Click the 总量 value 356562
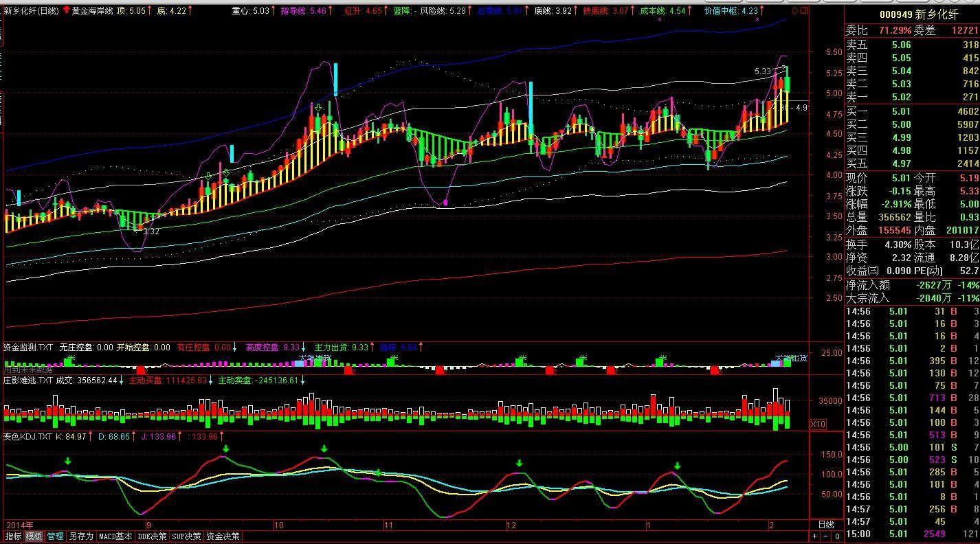The image size is (980, 544). [x=894, y=217]
